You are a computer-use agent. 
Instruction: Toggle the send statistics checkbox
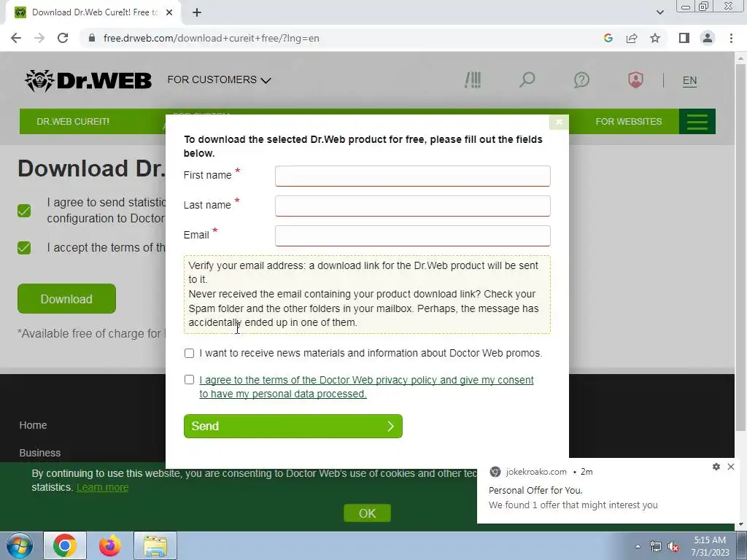pyautogui.click(x=24, y=211)
